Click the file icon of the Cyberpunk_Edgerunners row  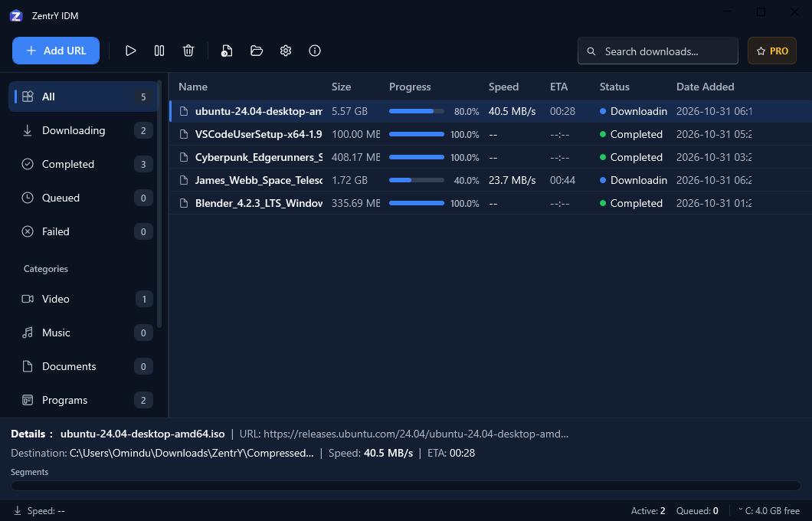183,157
